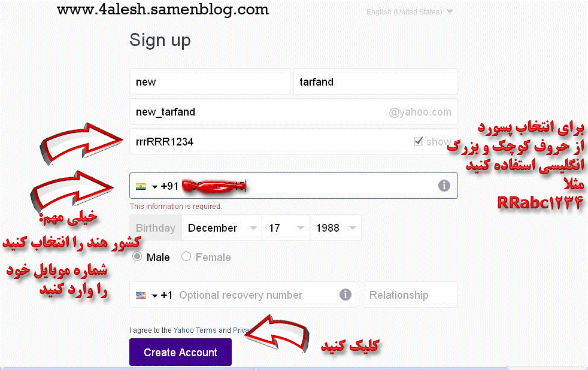This screenshot has width=588, height=370.
Task: Click the info icon in the mobile number field
Action: coord(444,186)
